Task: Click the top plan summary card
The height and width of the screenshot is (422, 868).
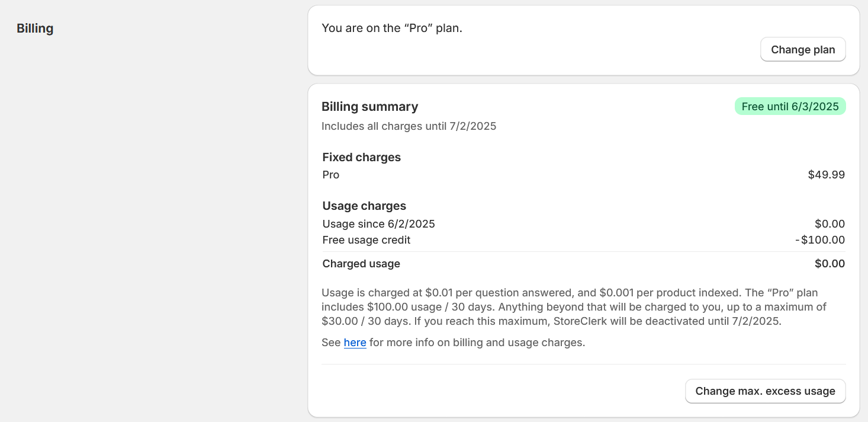Action: point(583,40)
